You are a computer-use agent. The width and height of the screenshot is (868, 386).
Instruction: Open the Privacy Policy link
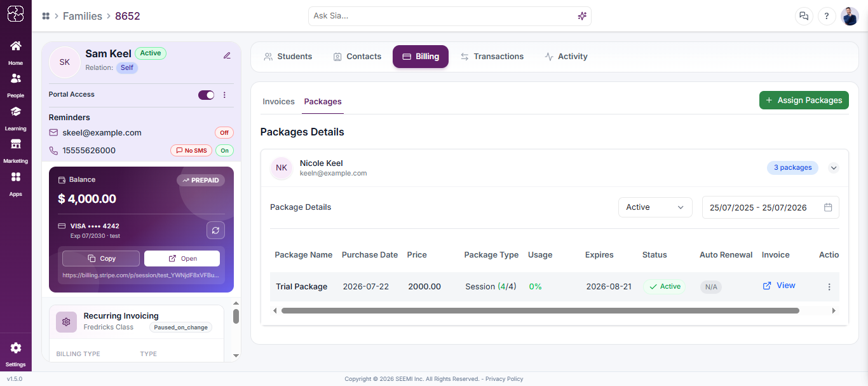[505, 379]
